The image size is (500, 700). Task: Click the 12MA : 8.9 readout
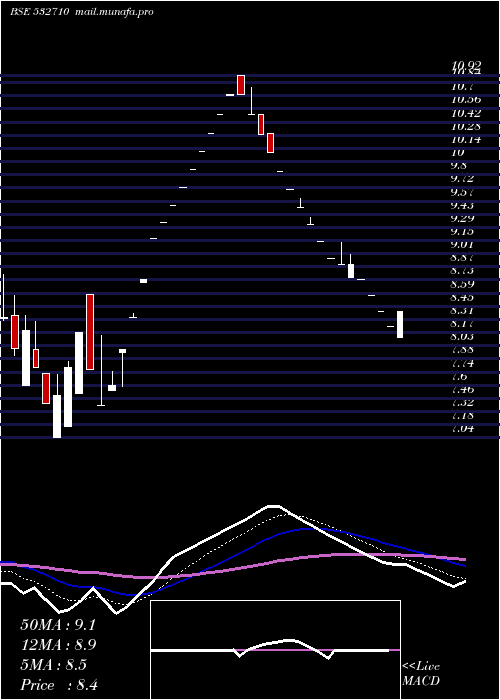58,645
